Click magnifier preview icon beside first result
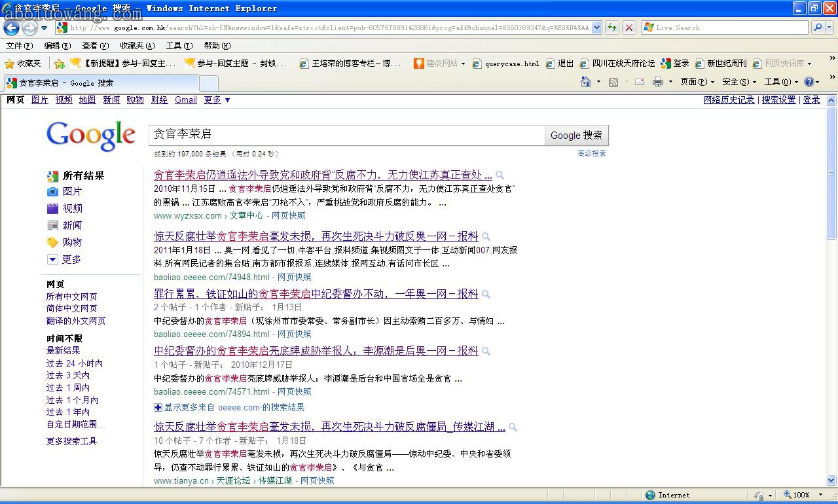Viewport: 838px width, 504px height. click(x=500, y=175)
